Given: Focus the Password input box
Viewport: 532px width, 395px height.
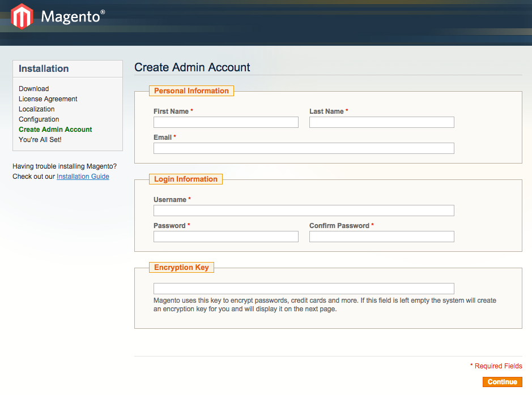Looking at the screenshot, I should [x=226, y=237].
